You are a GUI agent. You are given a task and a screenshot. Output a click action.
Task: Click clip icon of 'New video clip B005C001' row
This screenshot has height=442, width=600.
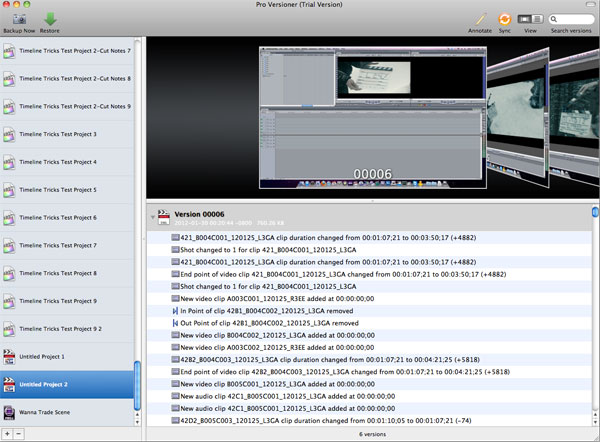coord(175,384)
